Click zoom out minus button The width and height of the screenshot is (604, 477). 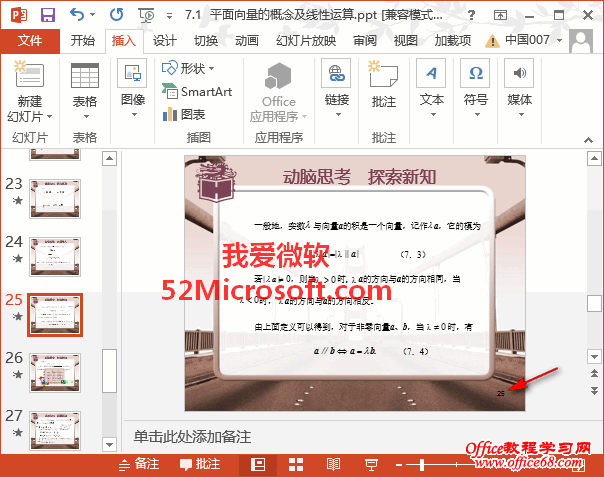click(x=399, y=465)
